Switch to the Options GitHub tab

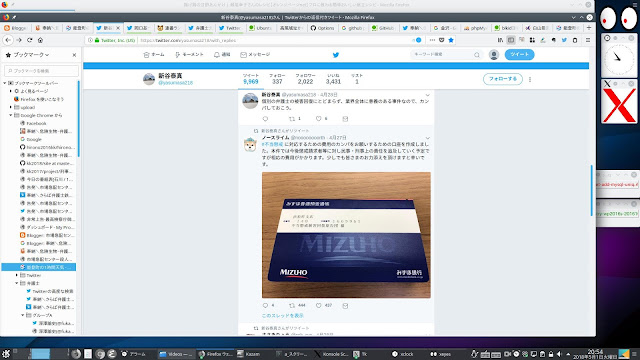[x=322, y=28]
